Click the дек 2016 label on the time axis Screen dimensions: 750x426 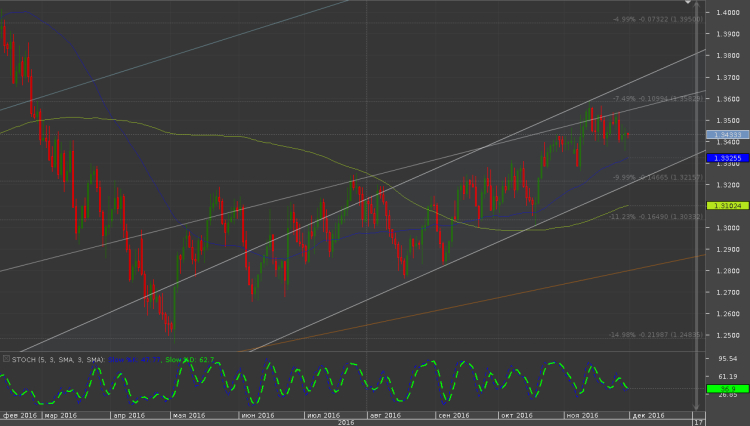click(648, 415)
